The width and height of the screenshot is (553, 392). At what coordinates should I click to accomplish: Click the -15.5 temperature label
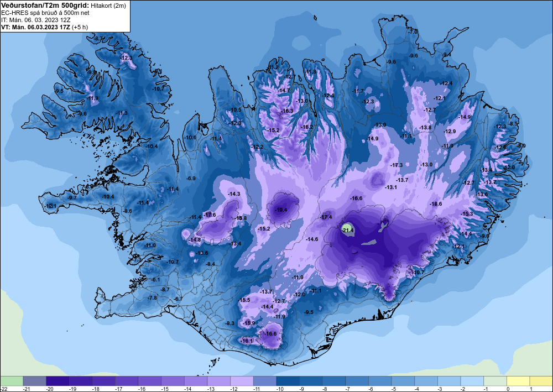pos(244,300)
